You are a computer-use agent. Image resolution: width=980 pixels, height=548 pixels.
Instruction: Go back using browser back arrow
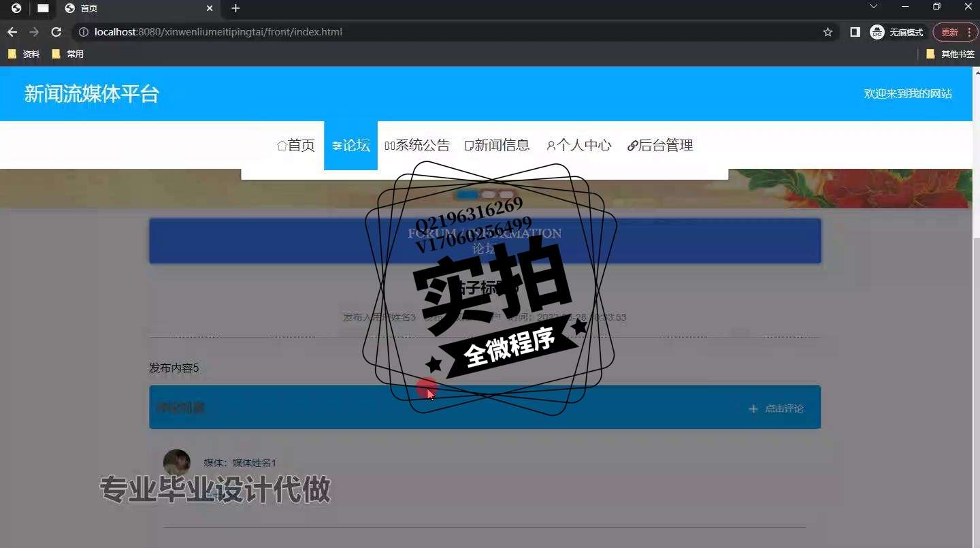click(12, 32)
